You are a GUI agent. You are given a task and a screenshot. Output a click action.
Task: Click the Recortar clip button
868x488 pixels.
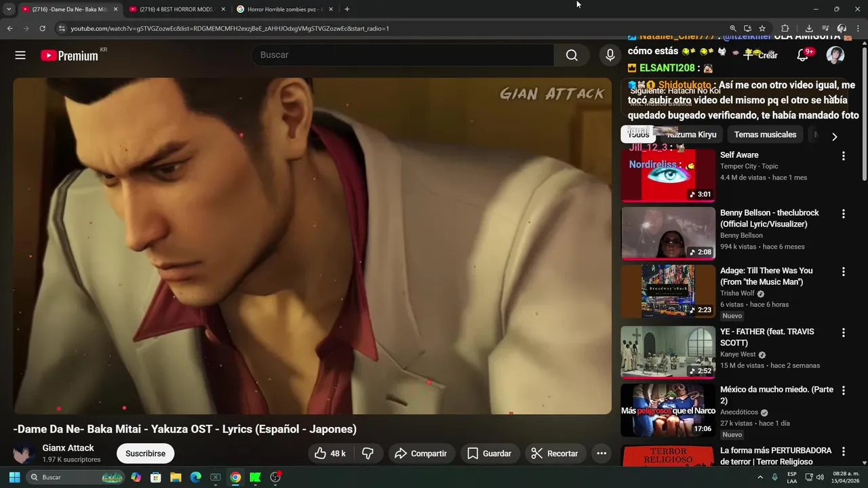[555, 453]
